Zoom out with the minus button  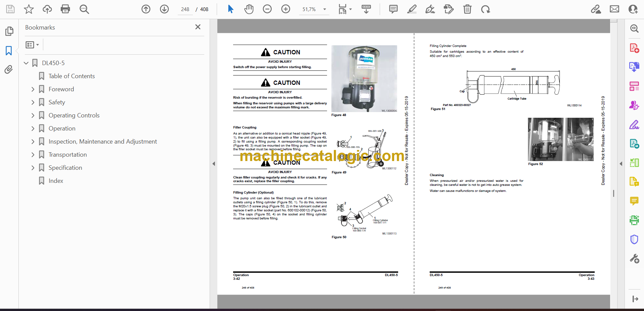pos(267,9)
